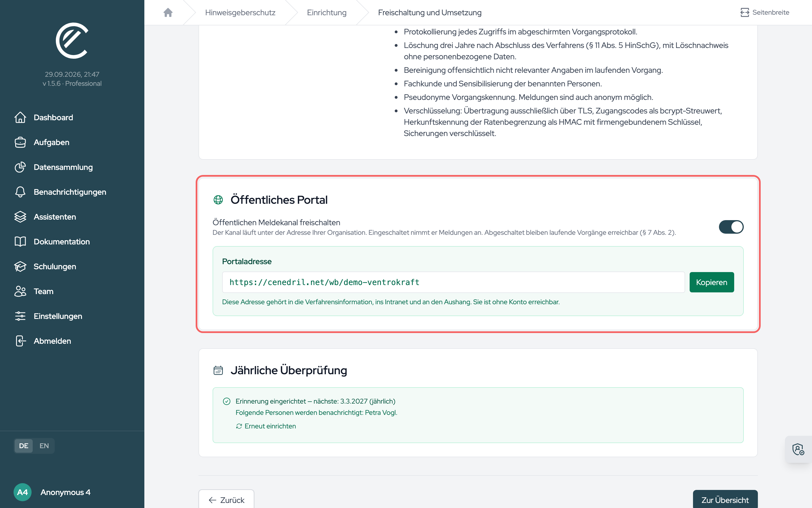The width and height of the screenshot is (812, 508).
Task: Click text 'Folgende Personen werden benachrichtigt: Petra Vogl.'
Action: tap(316, 413)
